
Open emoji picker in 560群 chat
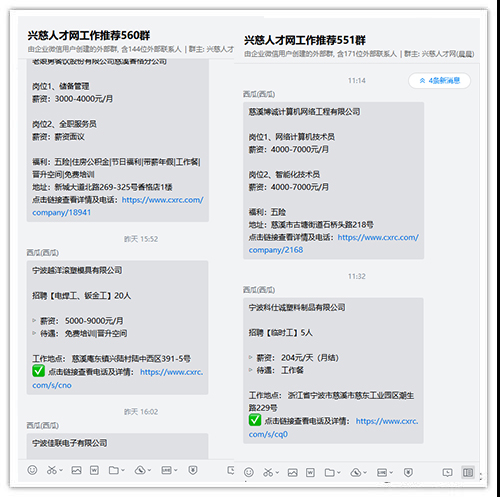32,470
